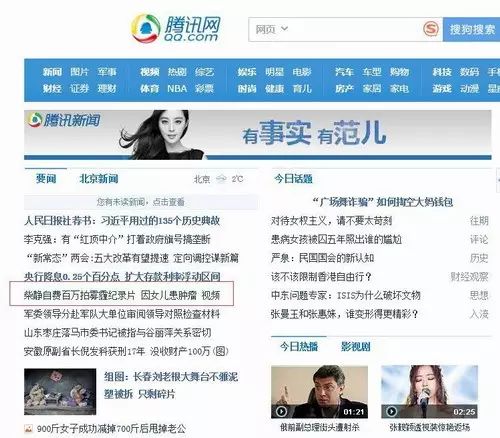
Task: Click 往期 category link
Action: click(x=479, y=221)
